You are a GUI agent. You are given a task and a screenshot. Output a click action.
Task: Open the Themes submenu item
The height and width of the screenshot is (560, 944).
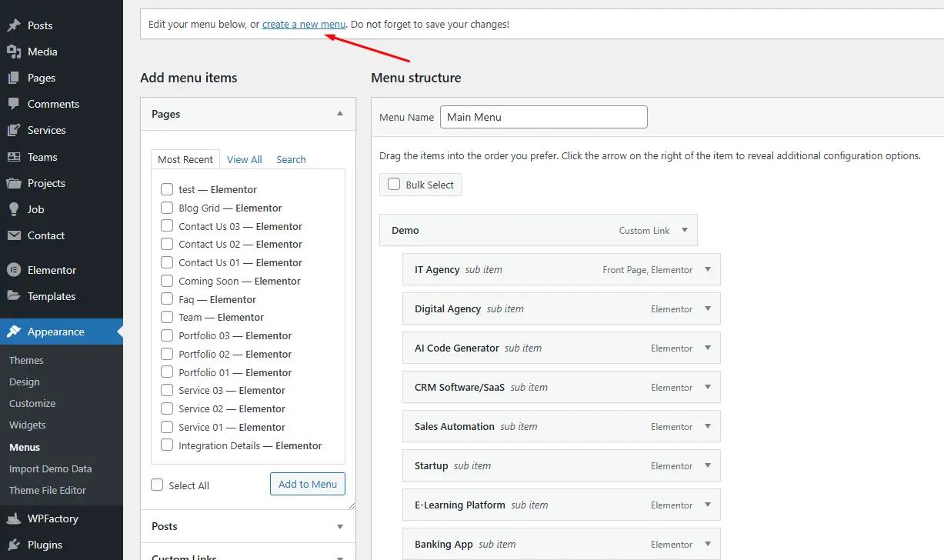26,360
